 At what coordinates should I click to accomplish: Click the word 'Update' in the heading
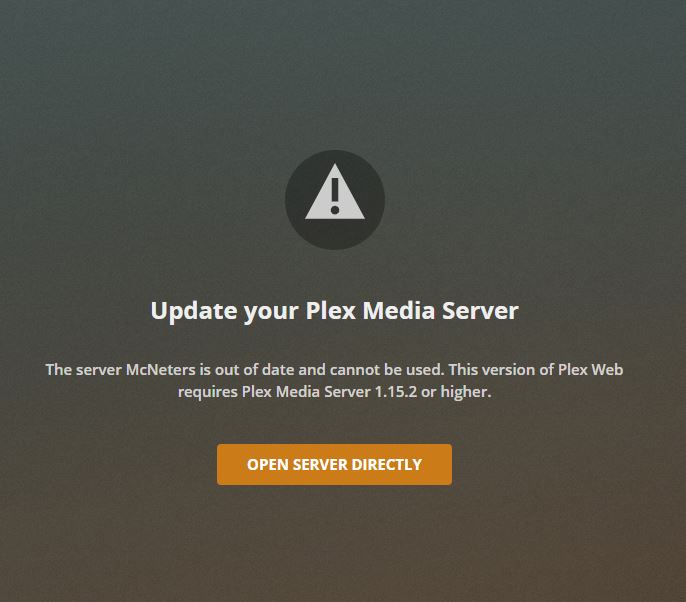tap(194, 312)
